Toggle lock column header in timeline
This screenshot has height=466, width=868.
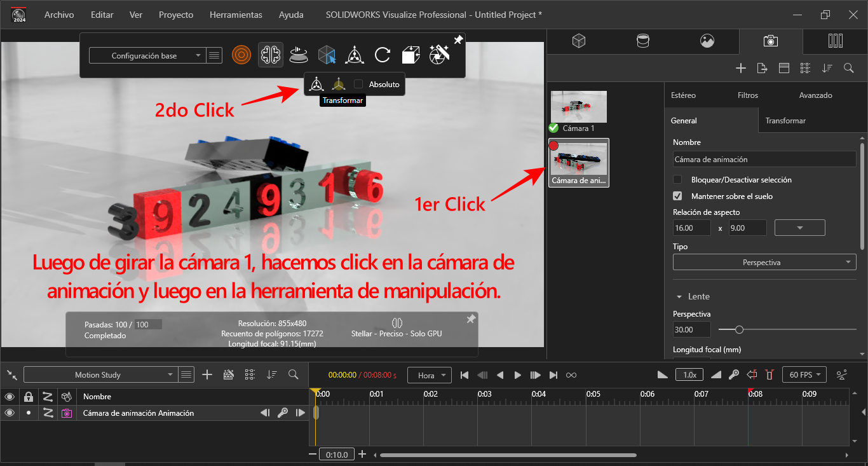(28, 397)
